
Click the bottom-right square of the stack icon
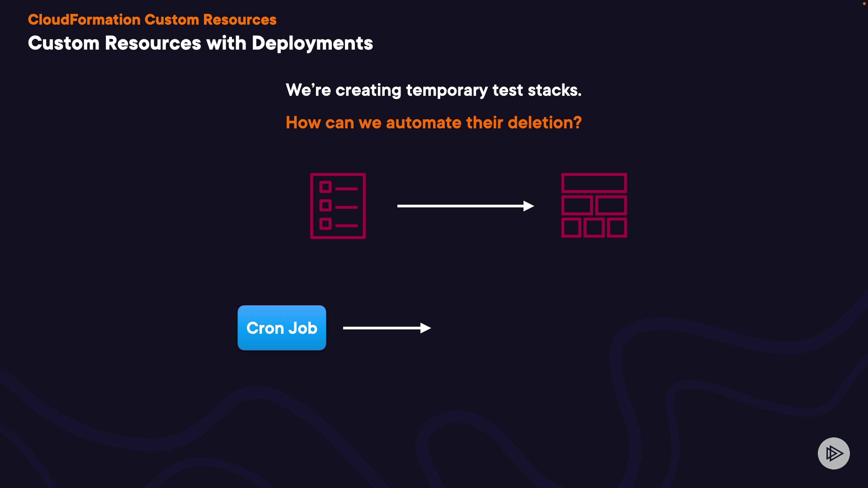point(617,228)
